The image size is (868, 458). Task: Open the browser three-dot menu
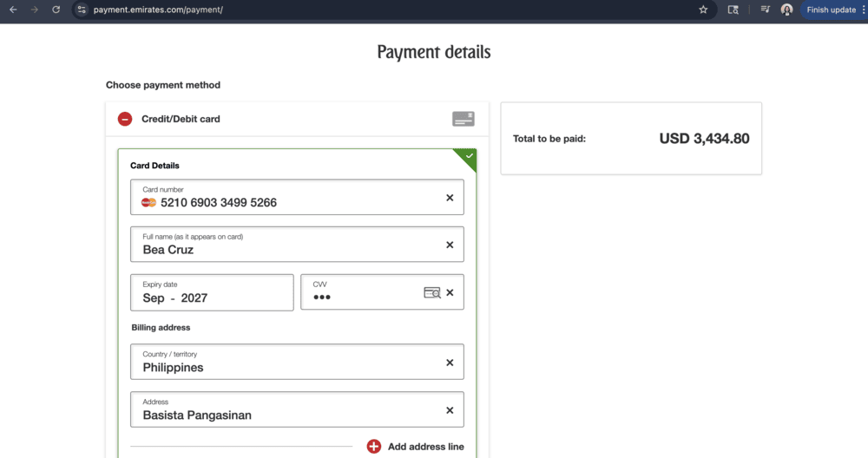(864, 10)
